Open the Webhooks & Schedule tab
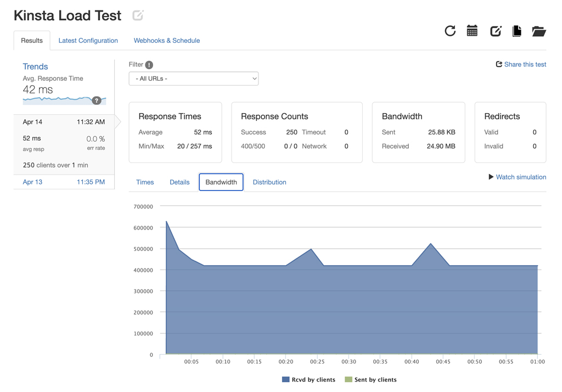Image resolution: width=562 pixels, height=392 pixels. point(166,40)
